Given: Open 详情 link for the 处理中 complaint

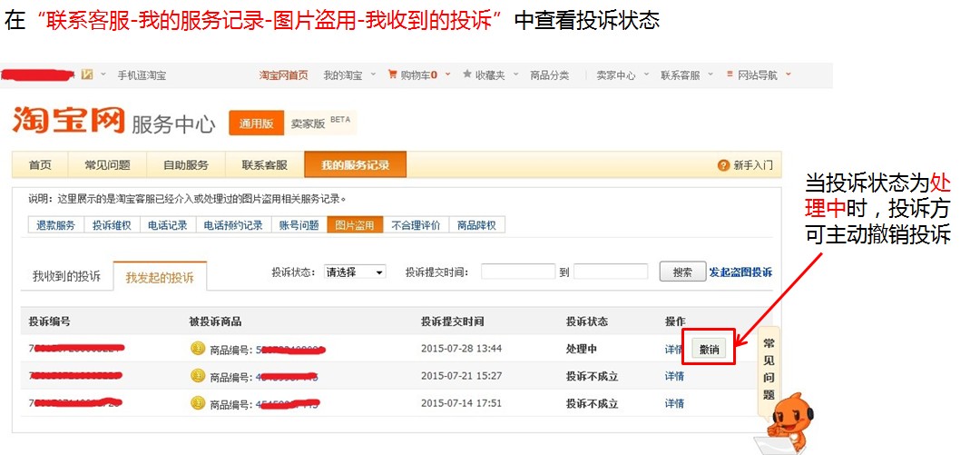Looking at the screenshot, I should [673, 350].
